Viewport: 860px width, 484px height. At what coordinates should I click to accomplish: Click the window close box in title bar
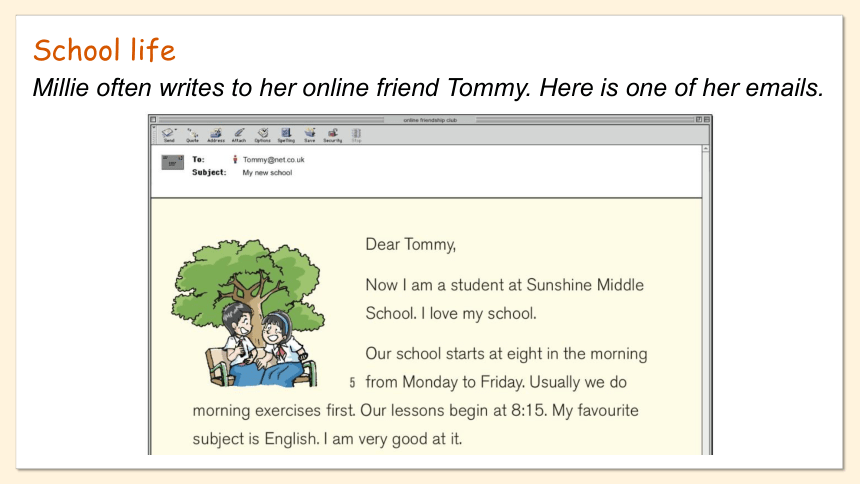[x=154, y=120]
